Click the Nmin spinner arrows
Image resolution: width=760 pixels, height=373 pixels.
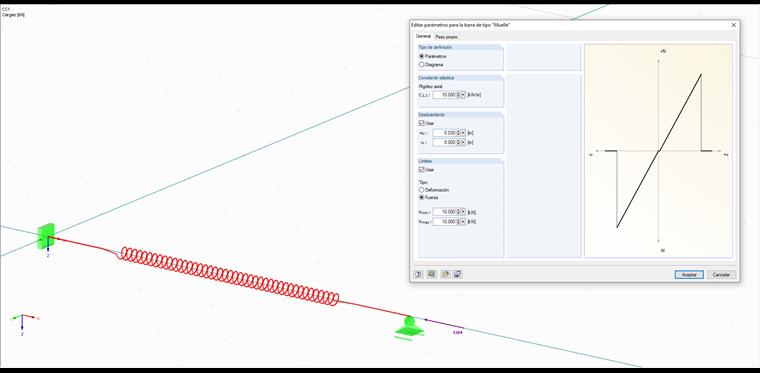[x=459, y=212]
